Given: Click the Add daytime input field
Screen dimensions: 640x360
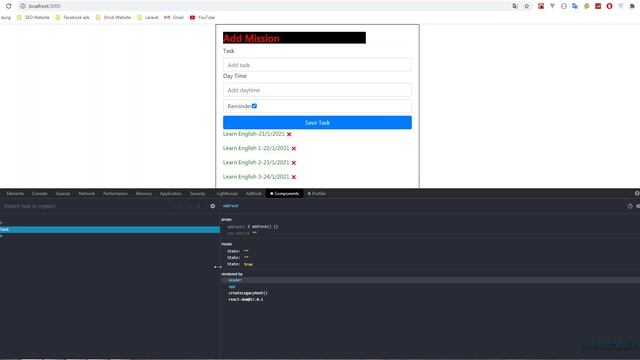Looking at the screenshot, I should [317, 90].
